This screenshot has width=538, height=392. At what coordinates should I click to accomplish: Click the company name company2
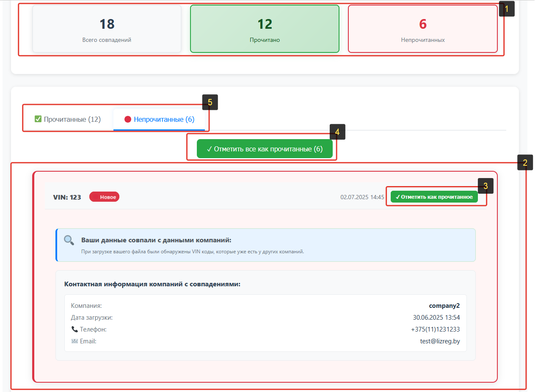coord(444,305)
